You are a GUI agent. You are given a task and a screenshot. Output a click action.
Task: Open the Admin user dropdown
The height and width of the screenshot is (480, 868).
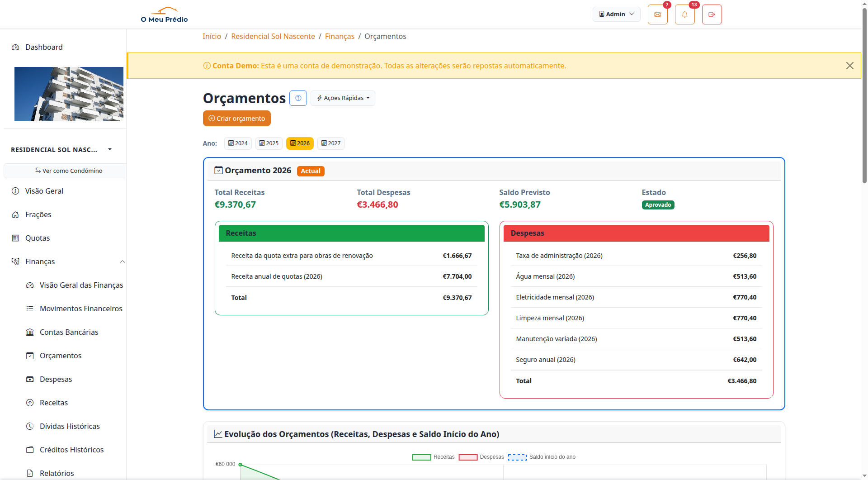coord(616,14)
